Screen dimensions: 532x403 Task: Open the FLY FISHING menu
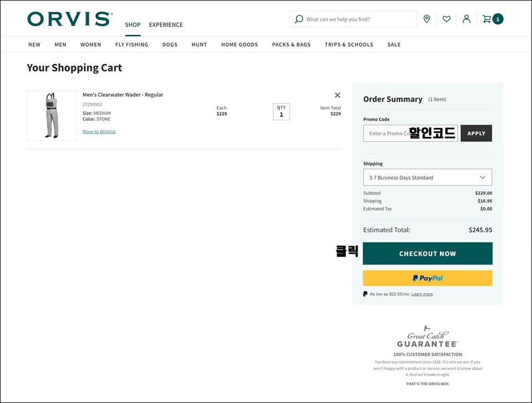pos(132,44)
